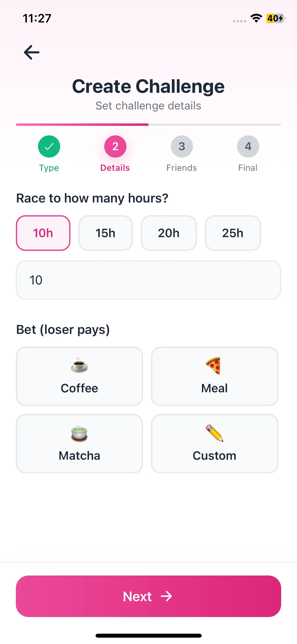Open step 4 Final
Image resolution: width=297 pixels, height=644 pixels.
coord(248,146)
